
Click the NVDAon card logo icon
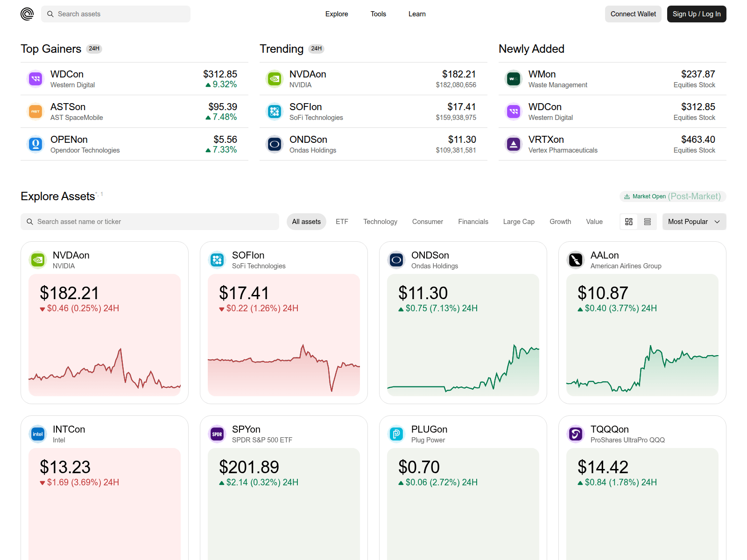38,260
